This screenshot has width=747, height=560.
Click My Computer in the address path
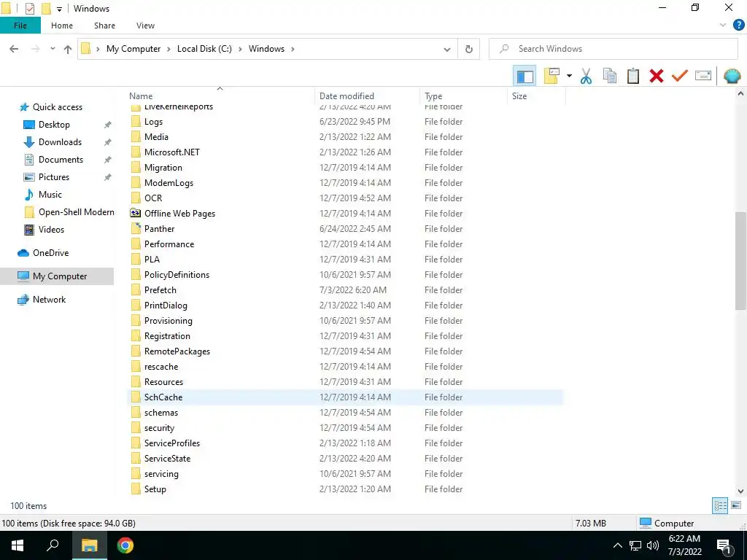(133, 49)
